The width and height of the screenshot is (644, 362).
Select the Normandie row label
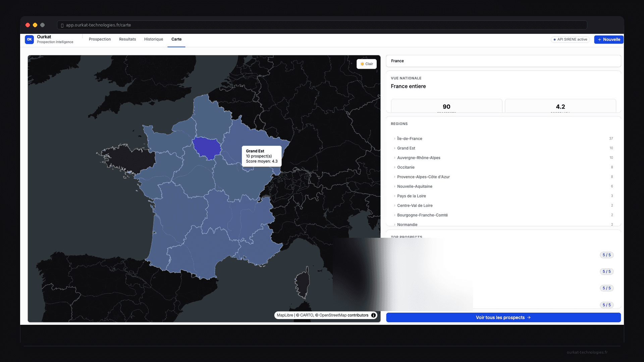pyautogui.click(x=407, y=225)
